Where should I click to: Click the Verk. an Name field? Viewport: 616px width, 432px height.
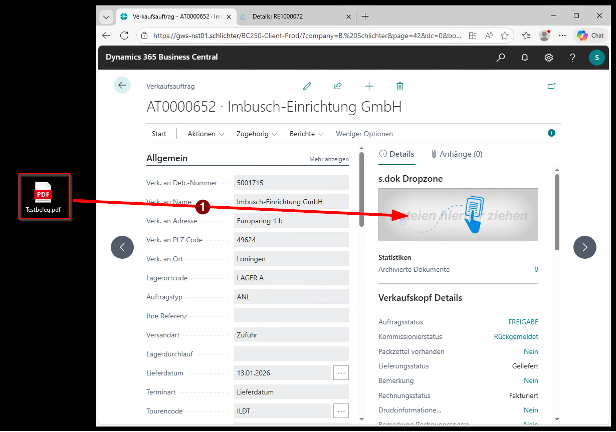(x=291, y=202)
